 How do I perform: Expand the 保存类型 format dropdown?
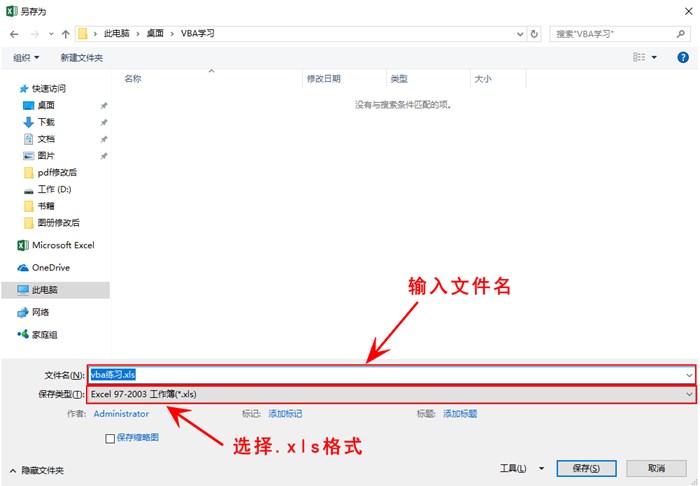[x=688, y=395]
